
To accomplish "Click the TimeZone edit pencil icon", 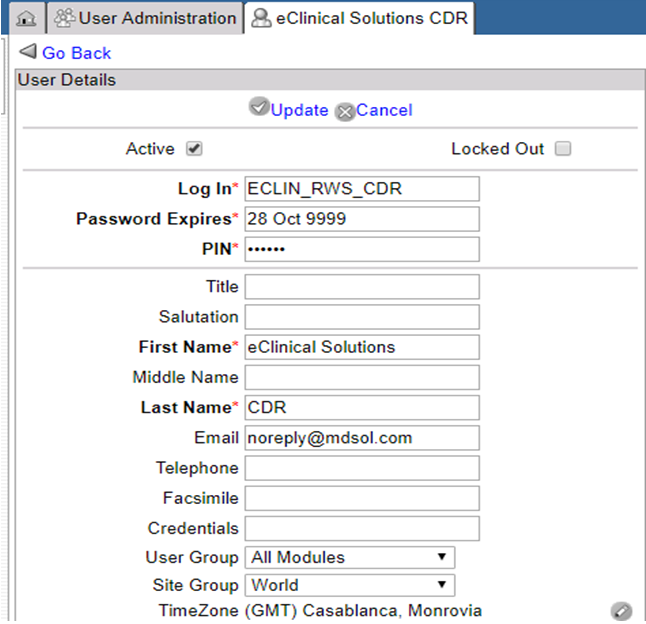I will click(x=621, y=611).
